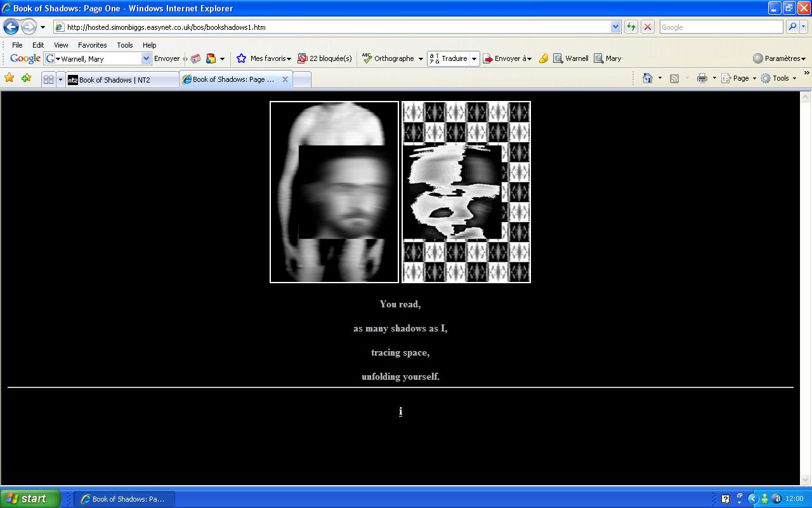The height and width of the screenshot is (508, 812).
Task: Click the line 'as many shadows as I,'
Action: 400,328
